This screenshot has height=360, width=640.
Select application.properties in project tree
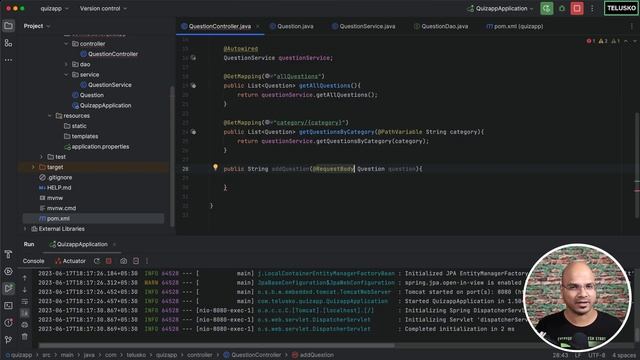pyautogui.click(x=96, y=147)
